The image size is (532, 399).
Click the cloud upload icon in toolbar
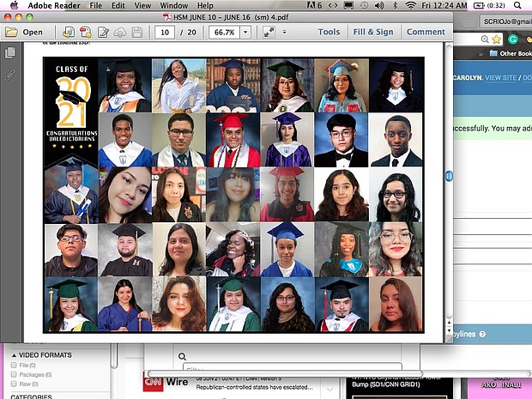click(x=121, y=32)
